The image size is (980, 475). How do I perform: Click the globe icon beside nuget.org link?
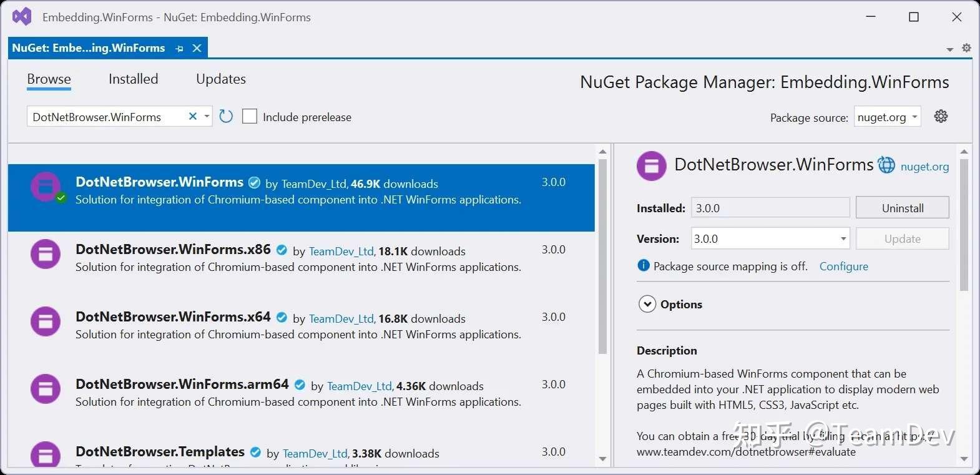[886, 165]
